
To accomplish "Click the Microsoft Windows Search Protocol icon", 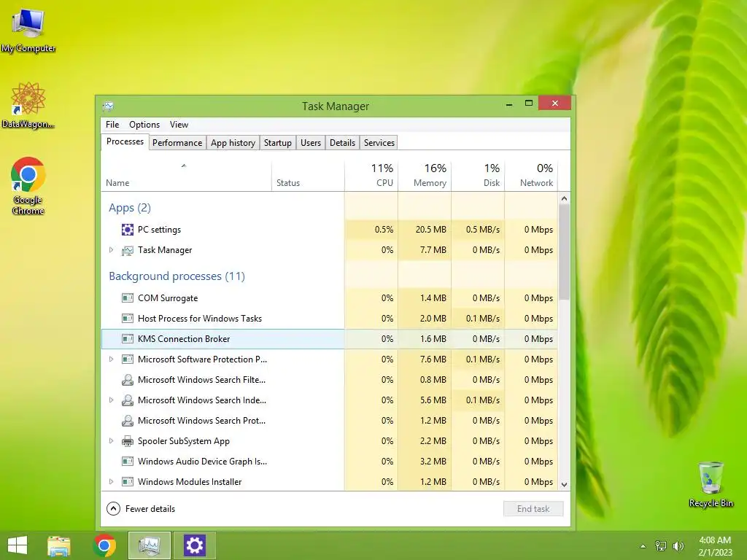I will (x=127, y=421).
